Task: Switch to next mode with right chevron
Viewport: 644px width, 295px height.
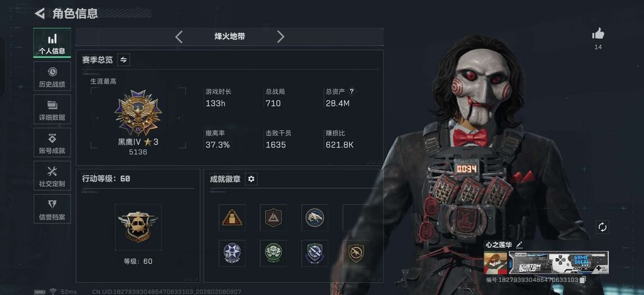Action: point(280,36)
